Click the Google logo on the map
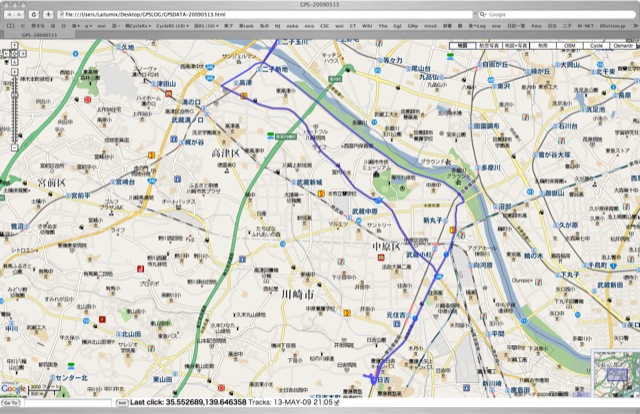 point(13,389)
